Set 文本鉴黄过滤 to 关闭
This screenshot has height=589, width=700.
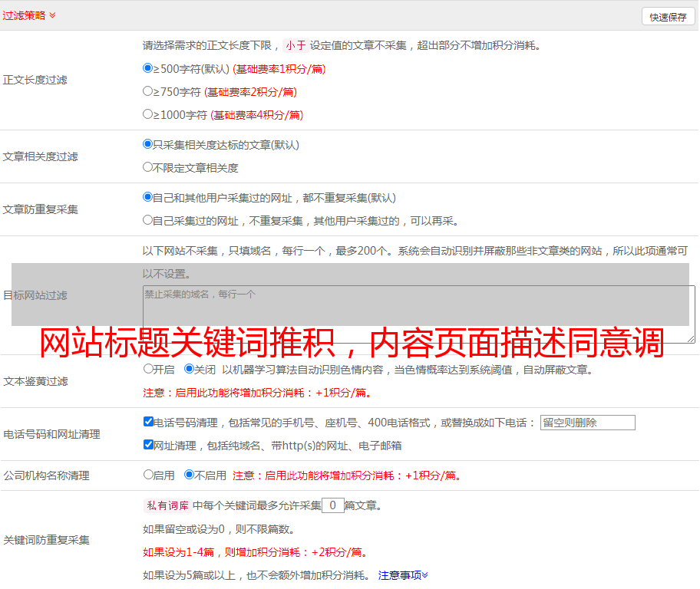tap(189, 369)
